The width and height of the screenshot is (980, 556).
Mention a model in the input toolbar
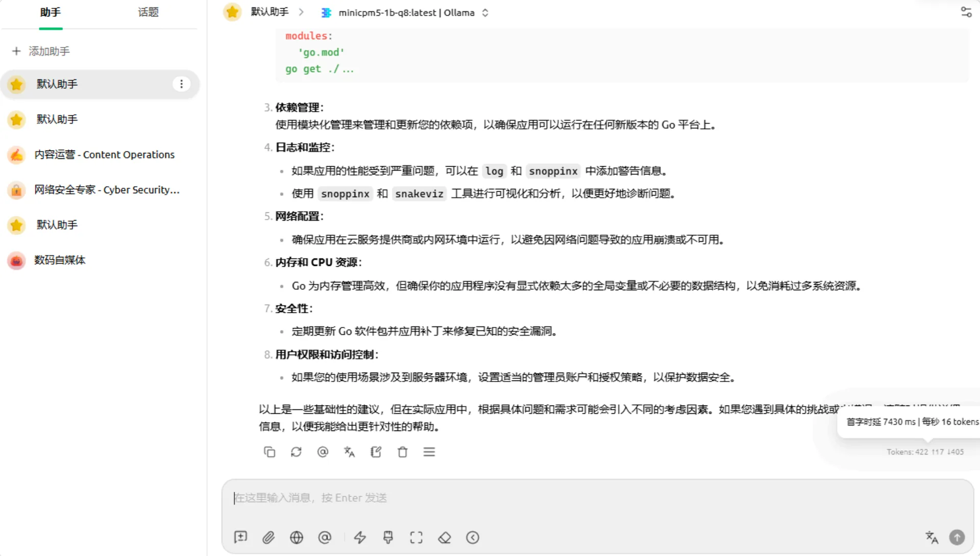point(325,537)
